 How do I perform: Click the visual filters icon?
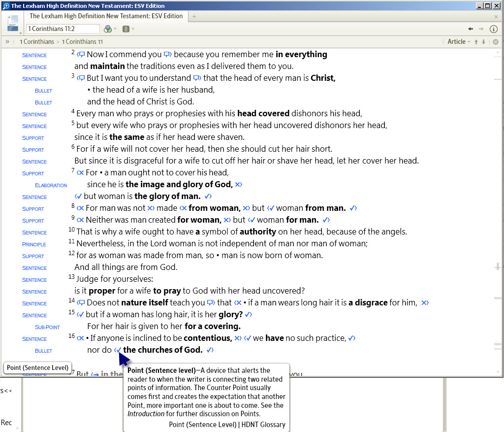(108, 29)
